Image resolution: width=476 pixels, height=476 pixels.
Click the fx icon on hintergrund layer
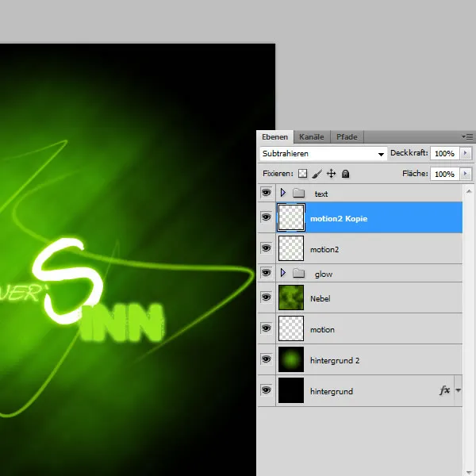click(444, 390)
